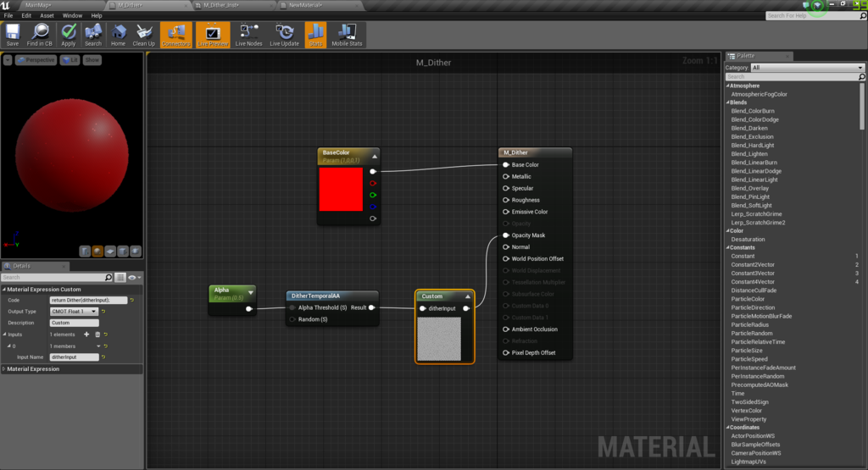
Task: Toggle the Connectors toolbar button
Action: [175, 35]
